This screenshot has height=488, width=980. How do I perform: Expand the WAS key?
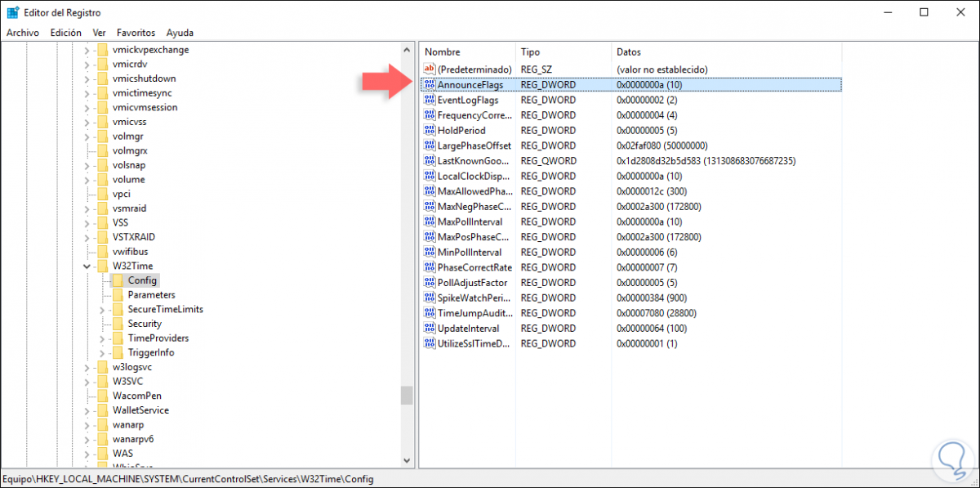click(87, 453)
